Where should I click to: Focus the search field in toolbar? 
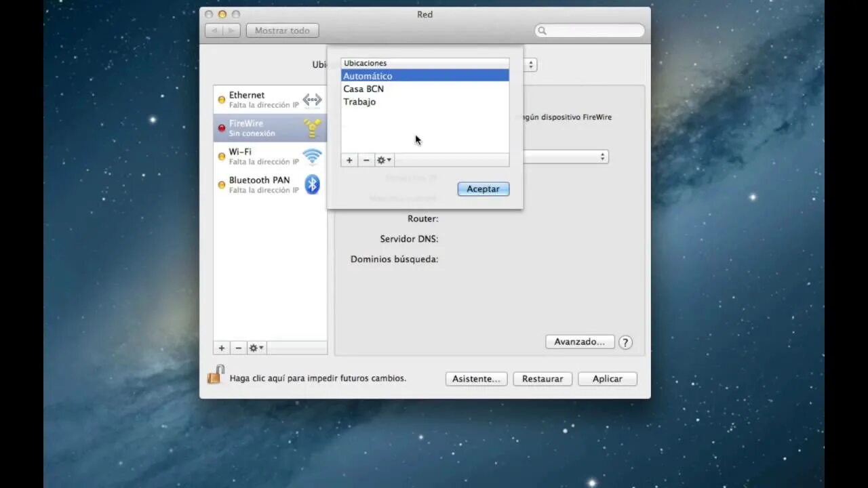point(589,30)
